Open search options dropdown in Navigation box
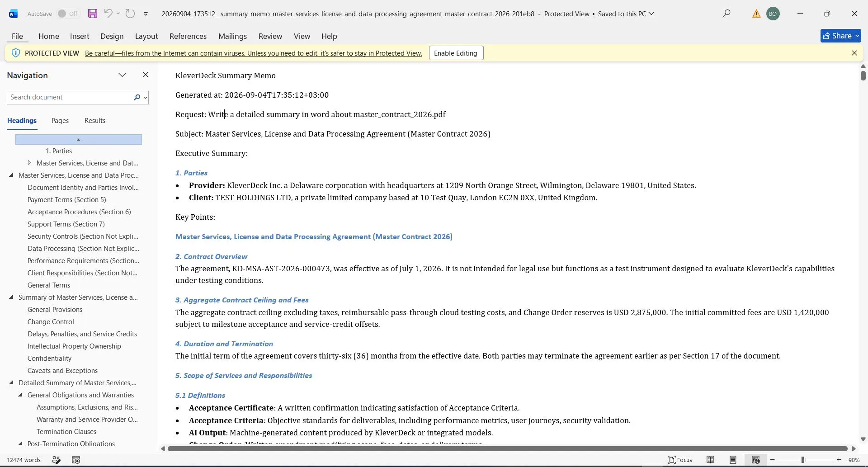The image size is (868, 467). [x=145, y=98]
